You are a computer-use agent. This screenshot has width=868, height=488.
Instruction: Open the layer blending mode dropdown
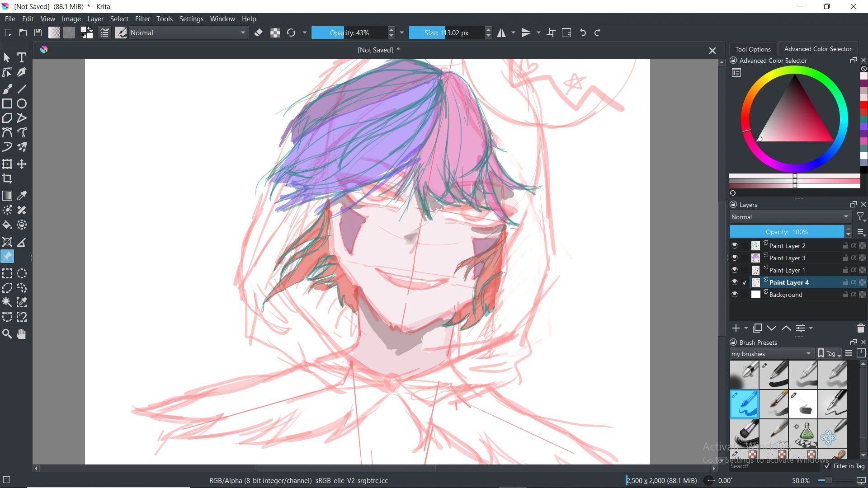coord(789,217)
